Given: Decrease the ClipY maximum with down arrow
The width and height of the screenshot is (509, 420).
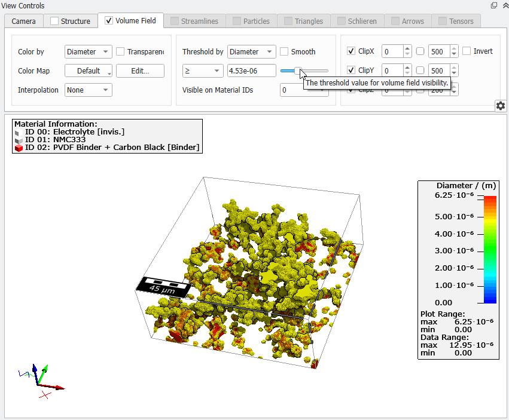Looking at the screenshot, I should tap(454, 73).
